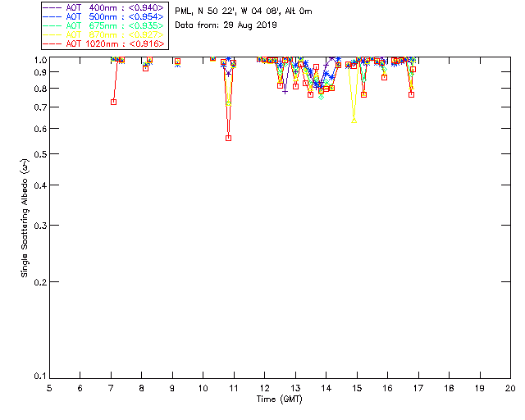Viewport: 525px width, 420px height.
Task: Select the yellow triangle data point near 0.63
Action: 354,121
